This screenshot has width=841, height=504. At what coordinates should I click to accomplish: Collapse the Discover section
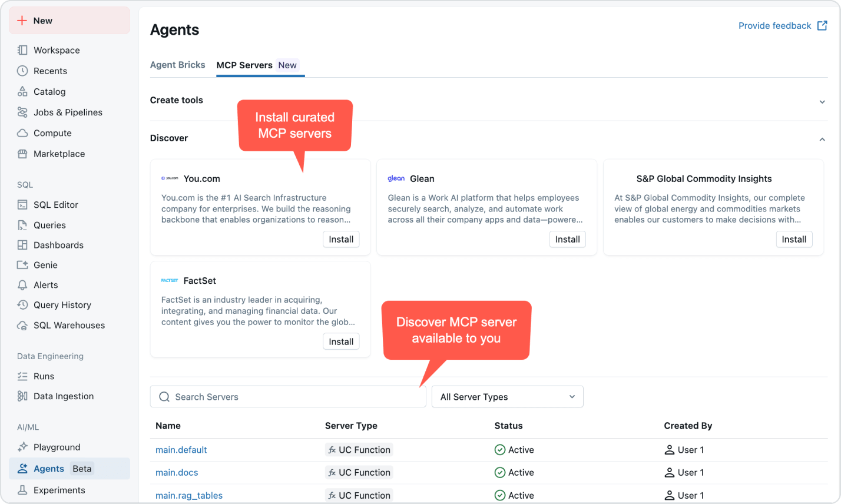coord(822,139)
